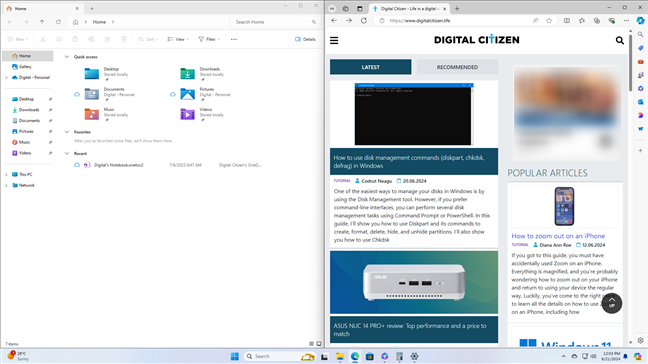The width and height of the screenshot is (648, 364).
Task: Collapse the Quick access section
Action: pos(67,57)
